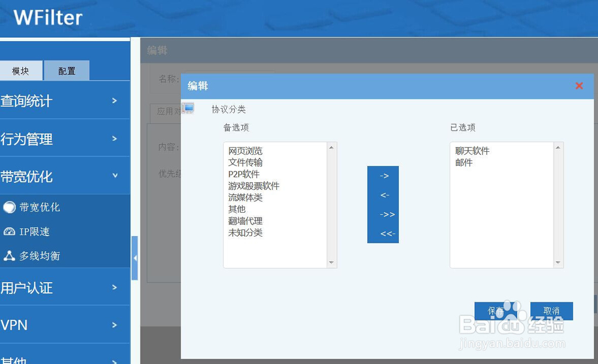The image size is (598, 364).
Task: Select 文件传输 in the available list
Action: click(x=245, y=163)
